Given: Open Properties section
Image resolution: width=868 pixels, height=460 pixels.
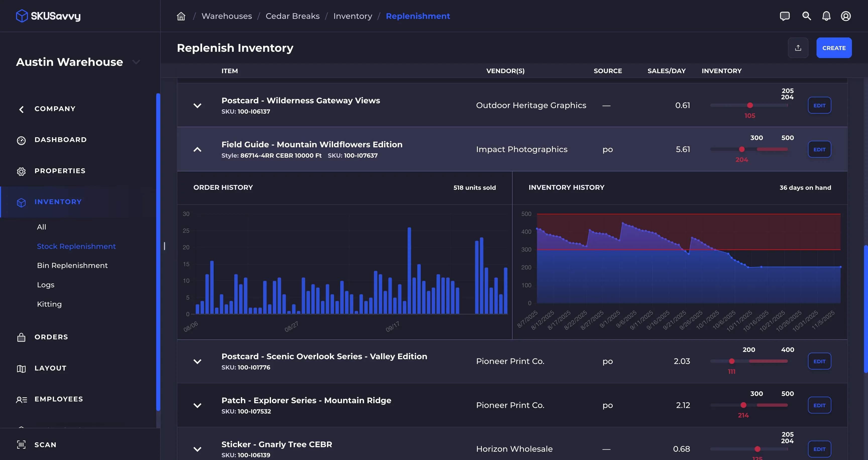Looking at the screenshot, I should coord(60,171).
